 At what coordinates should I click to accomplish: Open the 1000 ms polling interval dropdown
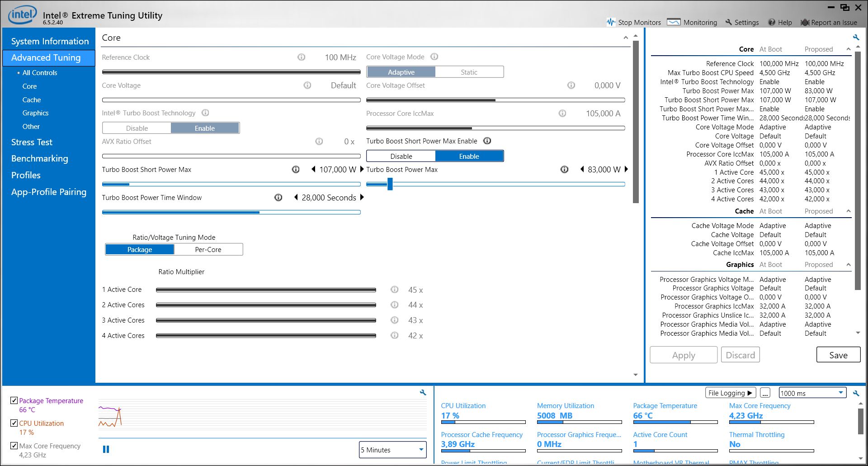pos(812,393)
